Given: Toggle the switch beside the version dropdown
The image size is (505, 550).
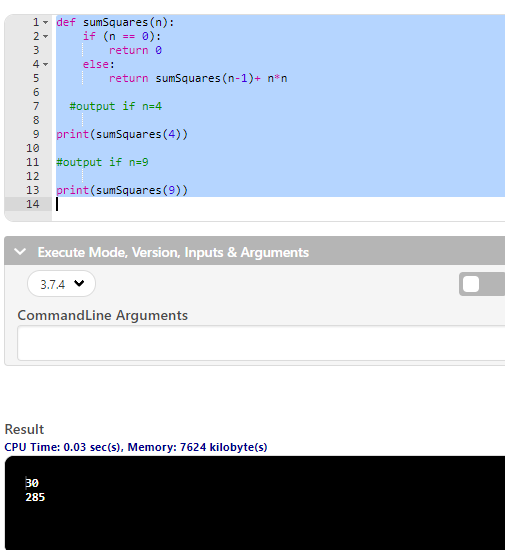Looking at the screenshot, I should pos(482,284).
